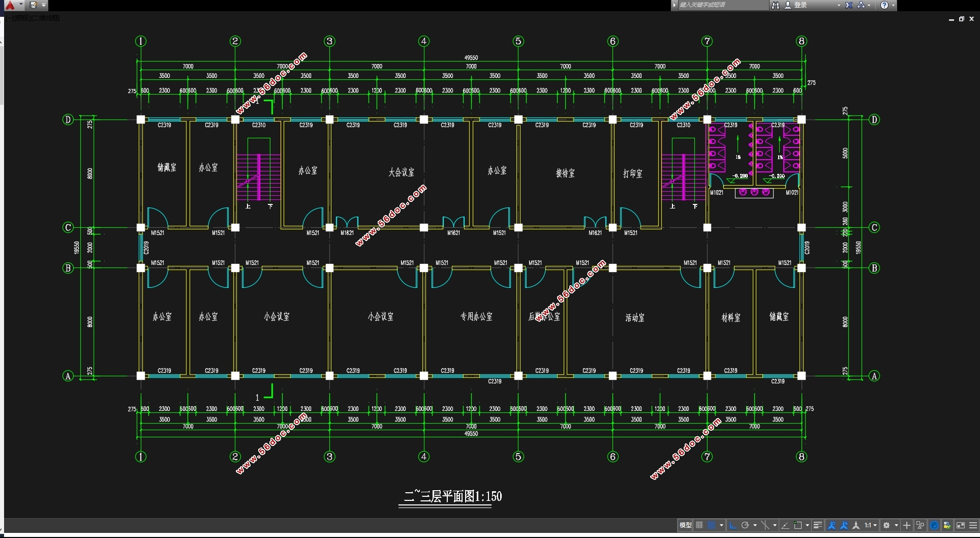Image resolution: width=980 pixels, height=538 pixels.
Task: Click axis bubble A on the right side
Action: coord(874,376)
